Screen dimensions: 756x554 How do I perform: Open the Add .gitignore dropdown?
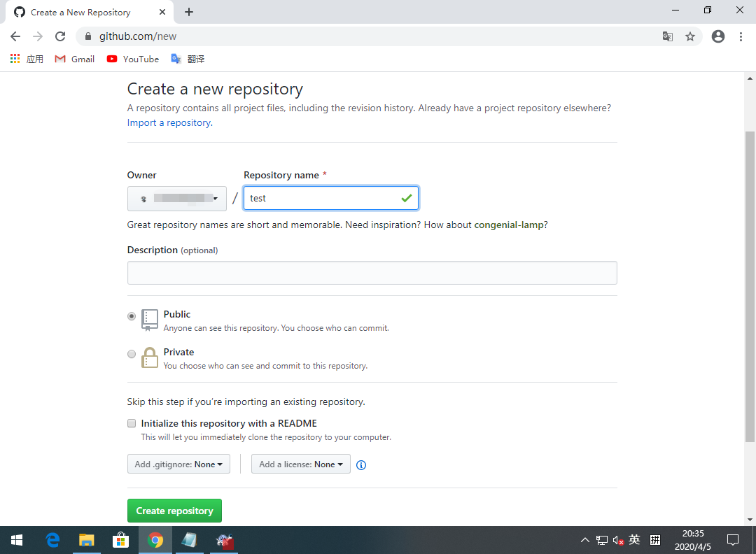point(179,464)
